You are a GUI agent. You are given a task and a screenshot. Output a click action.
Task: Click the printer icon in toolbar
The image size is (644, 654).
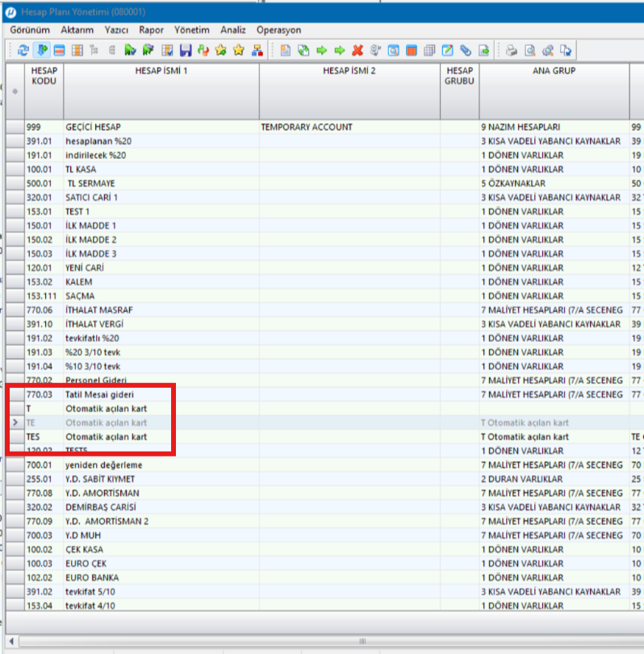click(x=512, y=51)
